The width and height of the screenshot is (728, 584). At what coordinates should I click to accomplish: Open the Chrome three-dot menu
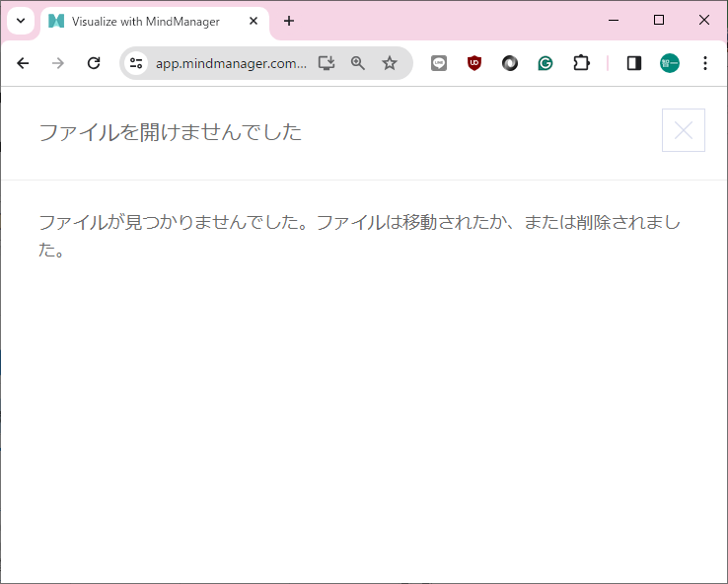click(704, 63)
